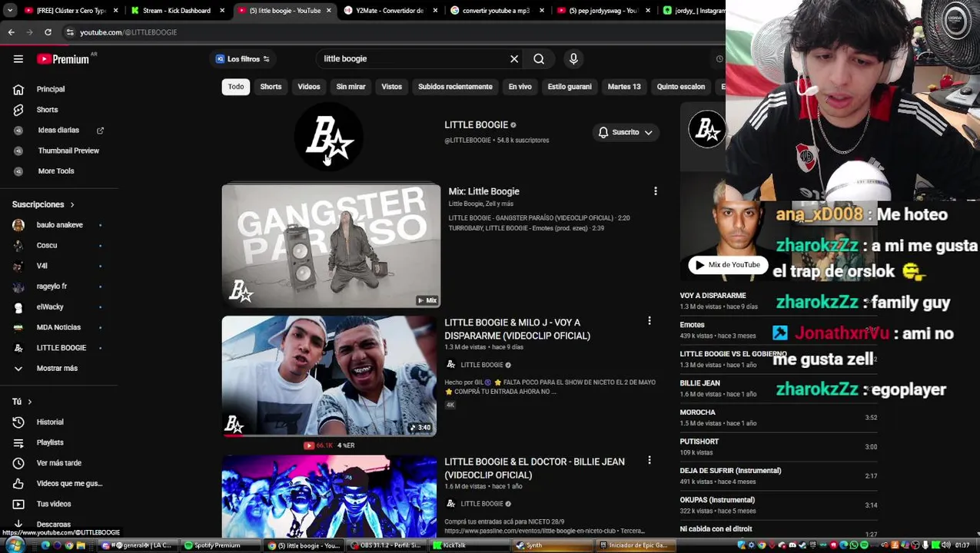
Task: Open the Gangster Paraíso mix thumbnail
Action: 331,245
